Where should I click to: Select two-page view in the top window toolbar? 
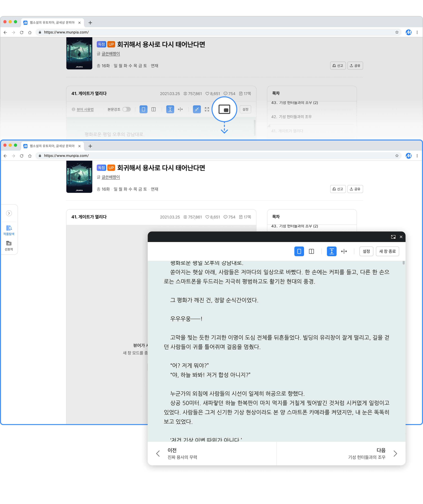tap(154, 109)
